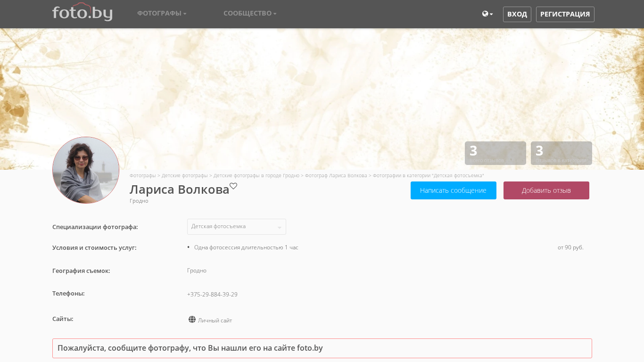Expand the ФОТОГРАФЫ menu
Screen dimensions: 644x362
coord(162,13)
